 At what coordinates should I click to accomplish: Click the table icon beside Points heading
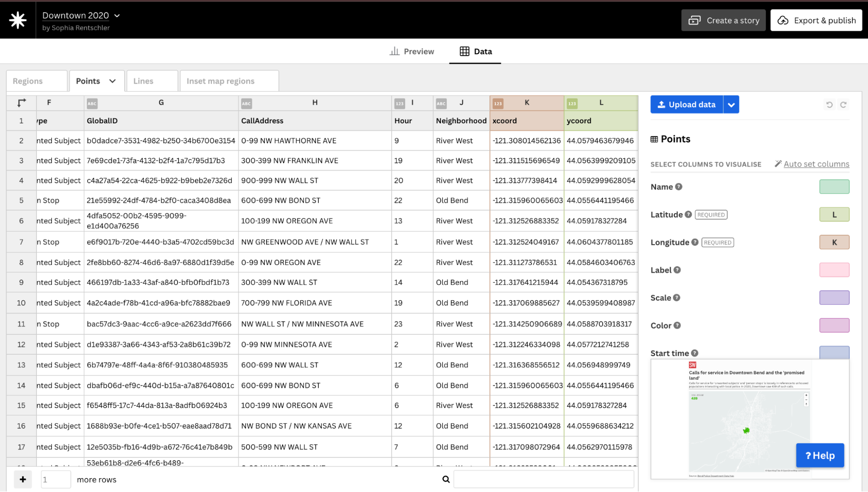pos(654,139)
